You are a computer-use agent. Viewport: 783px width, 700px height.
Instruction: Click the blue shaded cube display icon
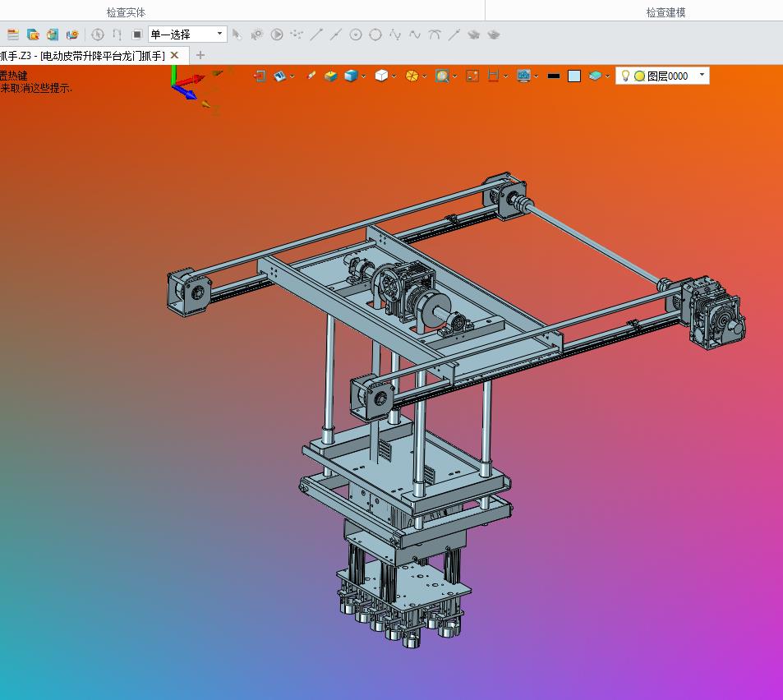click(351, 76)
